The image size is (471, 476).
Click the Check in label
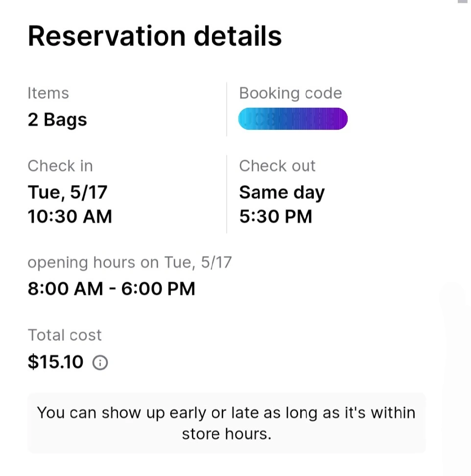point(60,166)
